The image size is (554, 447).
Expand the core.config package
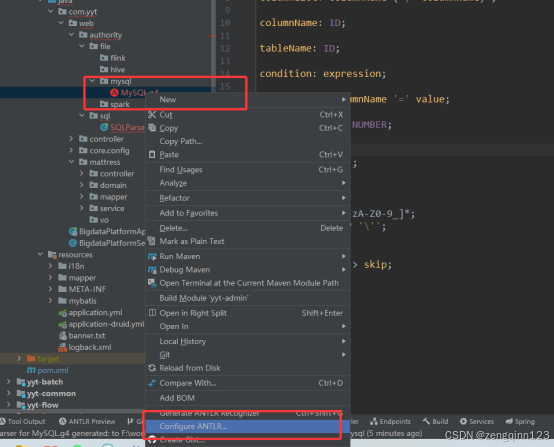[72, 150]
